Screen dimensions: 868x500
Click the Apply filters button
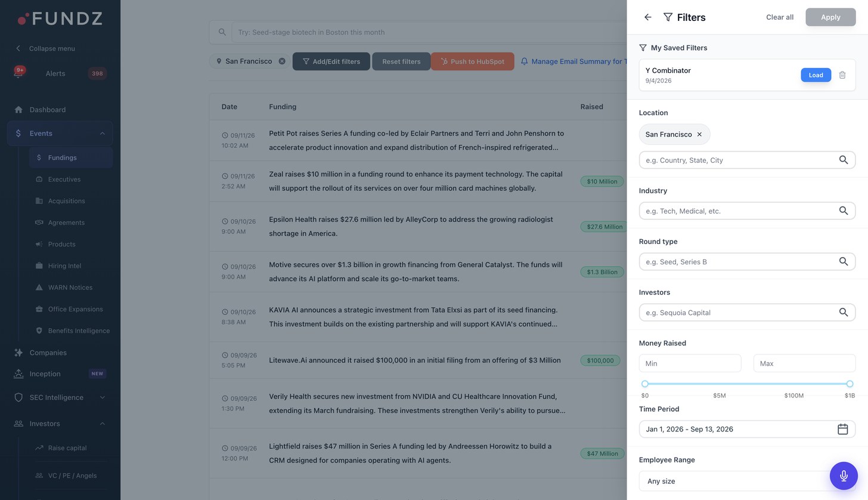(830, 17)
